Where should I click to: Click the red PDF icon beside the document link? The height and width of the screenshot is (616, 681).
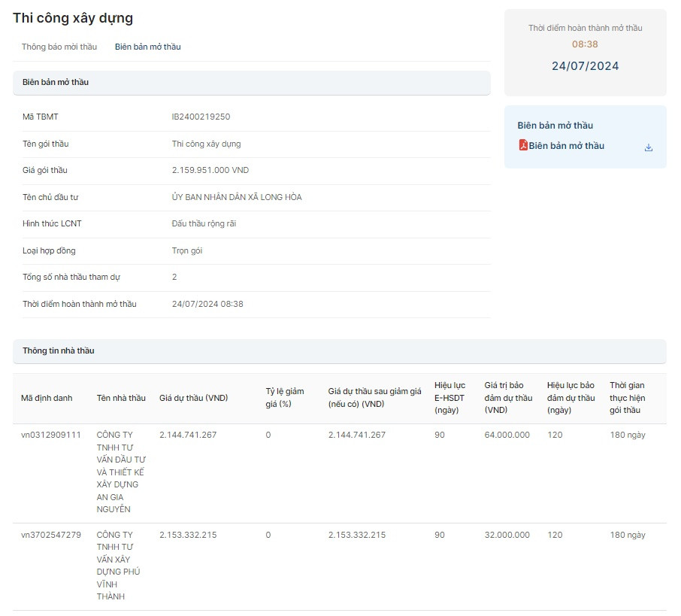point(523,145)
